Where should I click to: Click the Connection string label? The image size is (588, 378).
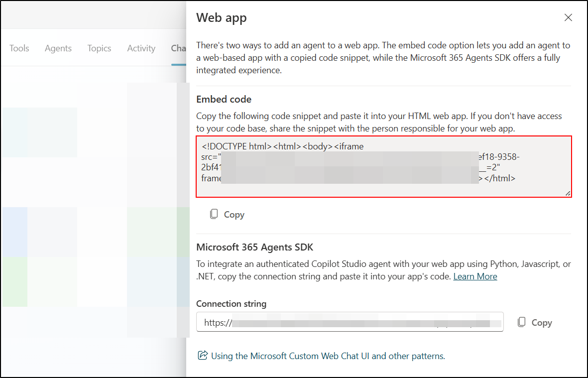[232, 304]
